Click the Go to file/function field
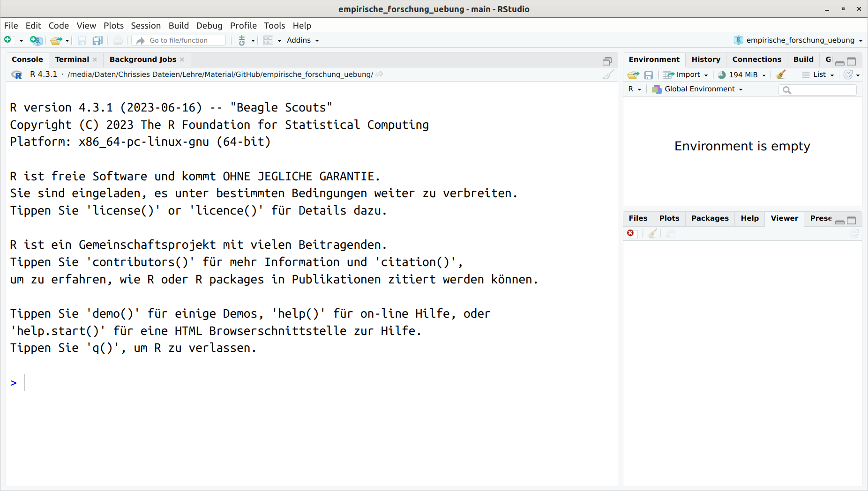868x491 pixels. tap(179, 40)
